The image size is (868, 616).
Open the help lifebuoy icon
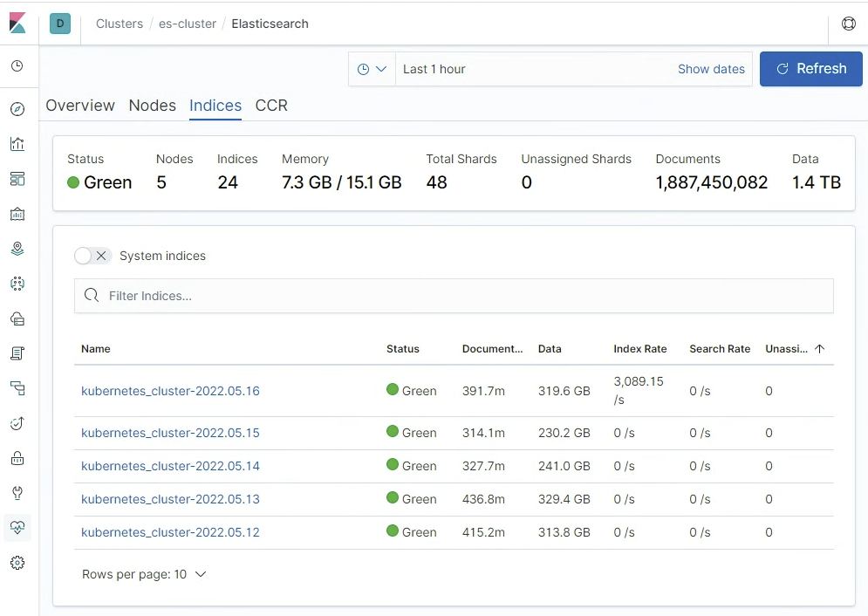coord(848,24)
